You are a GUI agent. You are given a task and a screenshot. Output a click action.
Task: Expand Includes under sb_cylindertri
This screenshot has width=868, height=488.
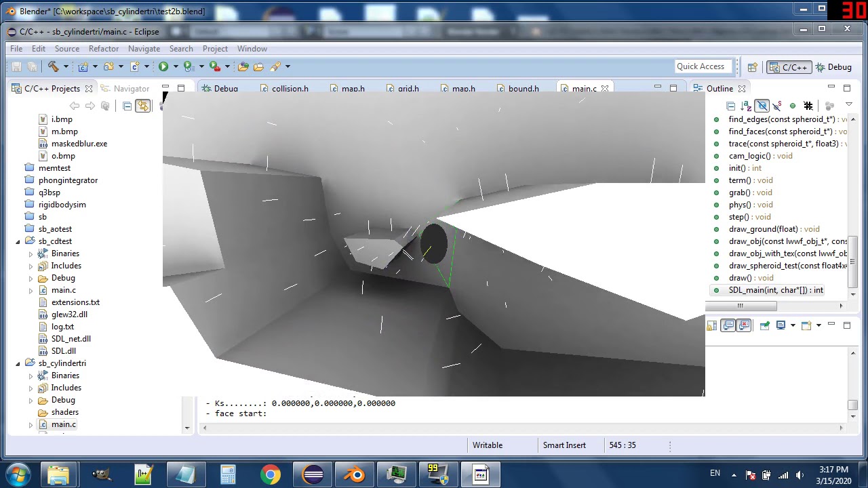[x=31, y=388]
